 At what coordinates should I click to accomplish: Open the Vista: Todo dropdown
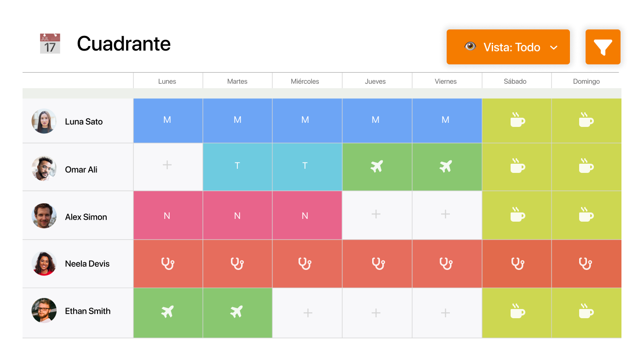click(x=508, y=47)
